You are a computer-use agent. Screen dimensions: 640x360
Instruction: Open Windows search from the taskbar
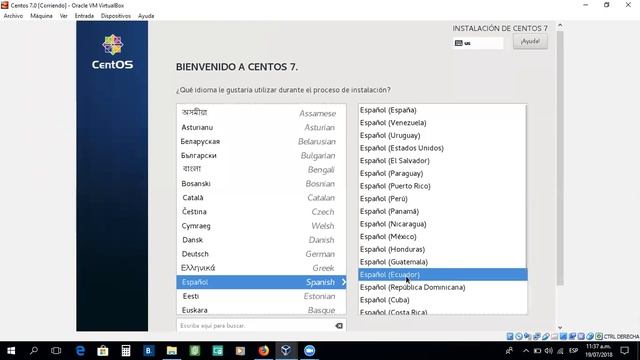[34, 351]
